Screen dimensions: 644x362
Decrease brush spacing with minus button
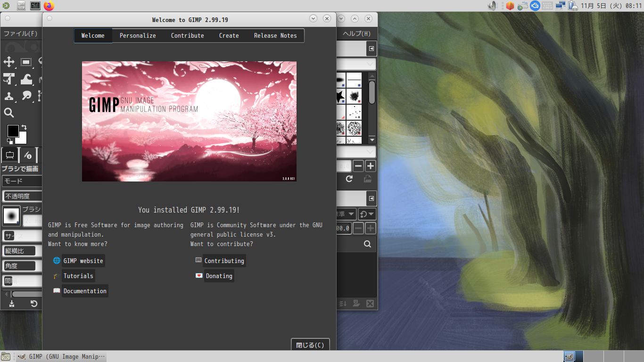(x=358, y=166)
